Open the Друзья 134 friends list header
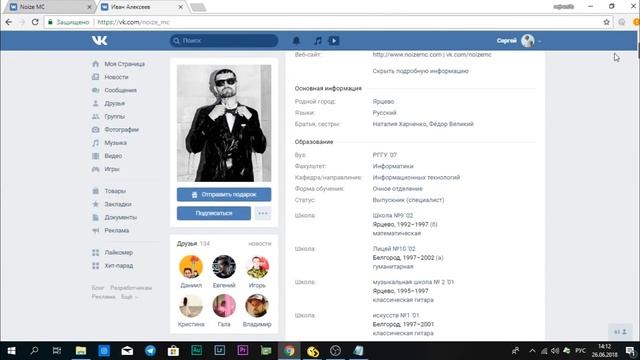The height and width of the screenshot is (360, 640). (x=193, y=244)
